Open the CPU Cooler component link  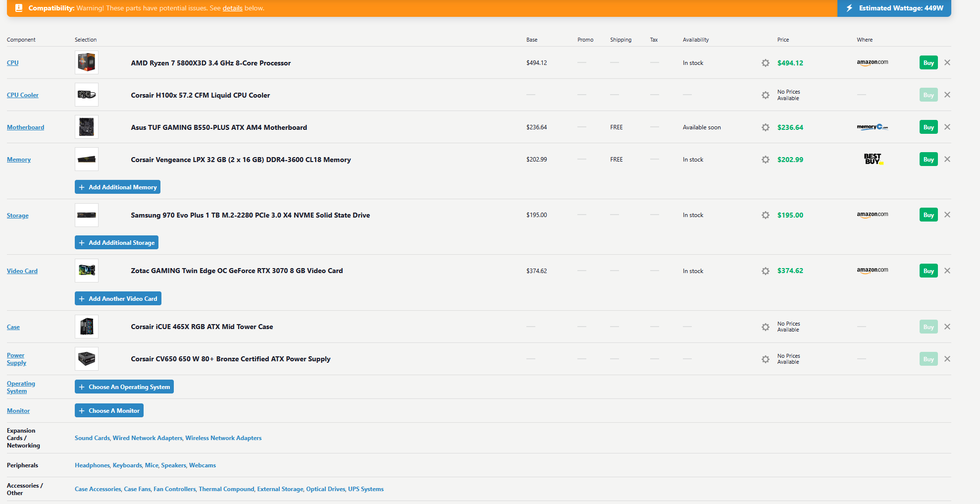pos(23,95)
